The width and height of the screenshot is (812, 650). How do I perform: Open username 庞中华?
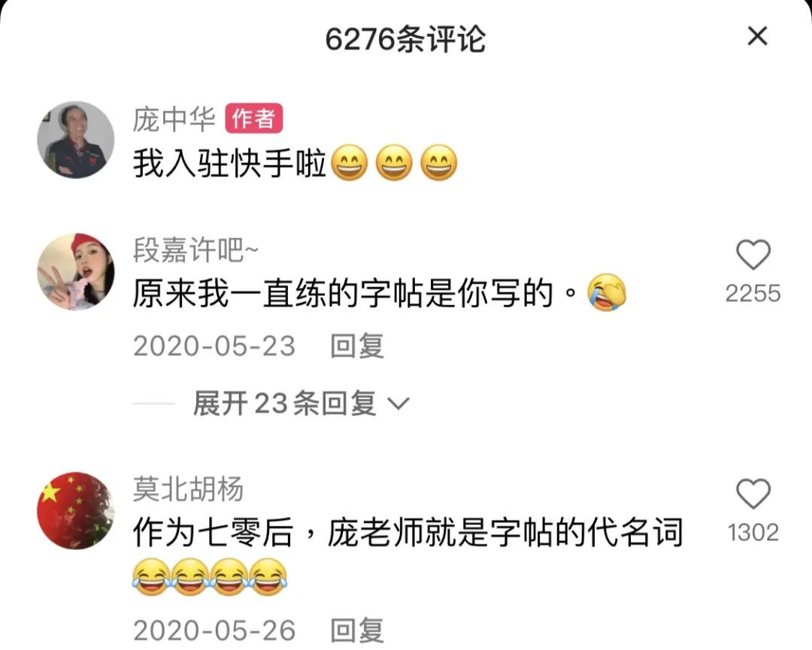coord(174,119)
